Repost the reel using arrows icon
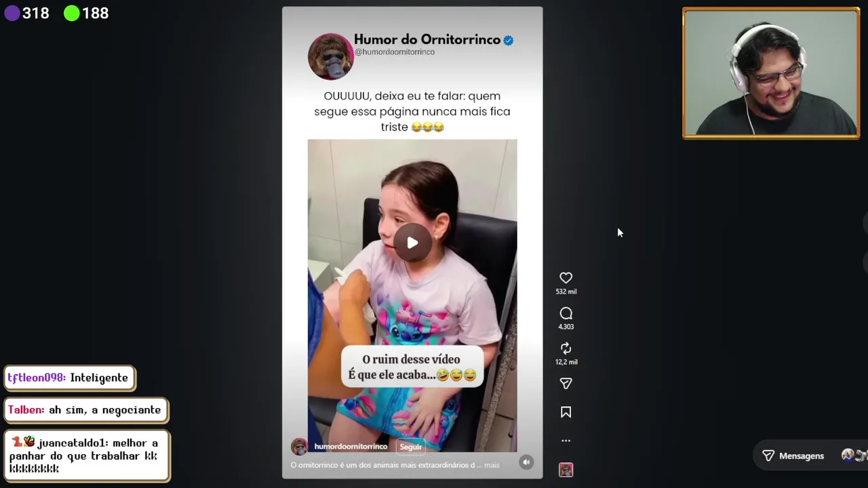This screenshot has height=488, width=868. point(566,348)
